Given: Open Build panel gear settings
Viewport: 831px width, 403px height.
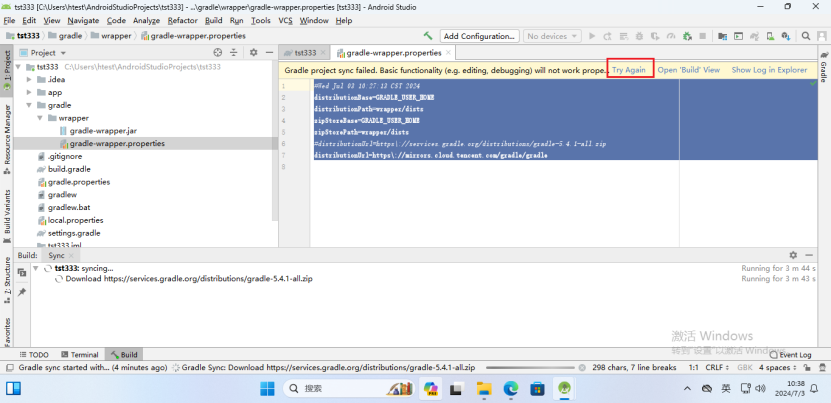Looking at the screenshot, I should pos(793,255).
